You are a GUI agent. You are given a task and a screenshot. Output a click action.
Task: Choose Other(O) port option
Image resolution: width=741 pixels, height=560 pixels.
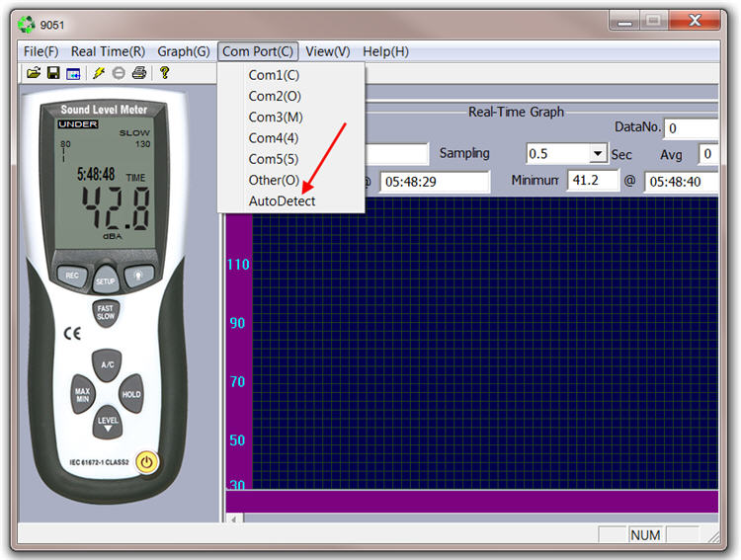tap(291, 180)
